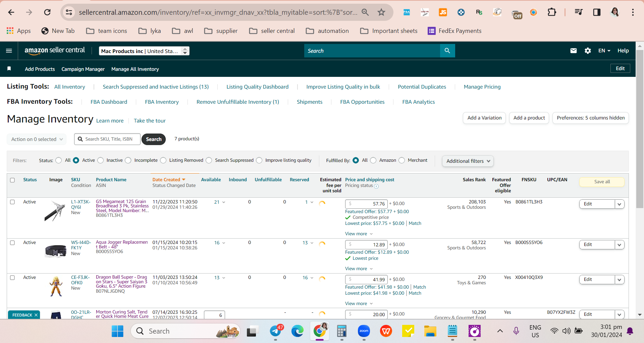The width and height of the screenshot is (644, 343).
Task: Reload the page in browser
Action: pyautogui.click(x=47, y=12)
